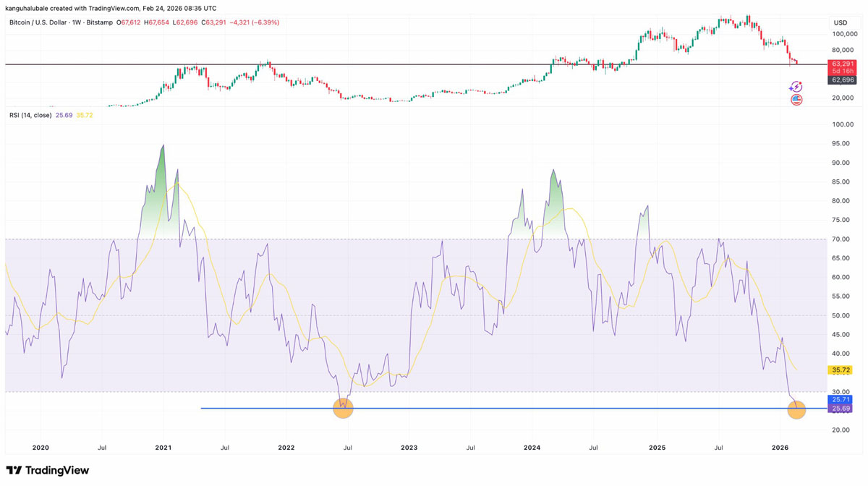The height and width of the screenshot is (486, 868).
Task: Click the 65.00 RSI axis label
Action: [x=841, y=258]
